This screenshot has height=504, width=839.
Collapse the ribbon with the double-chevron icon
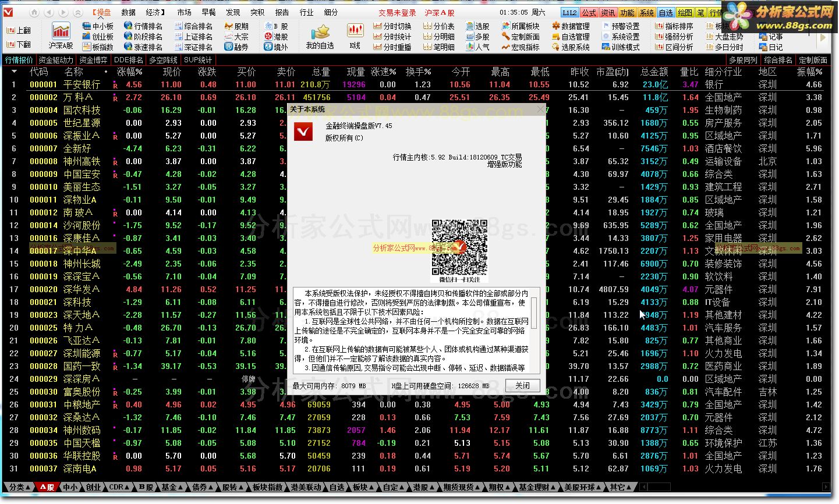coord(79,12)
